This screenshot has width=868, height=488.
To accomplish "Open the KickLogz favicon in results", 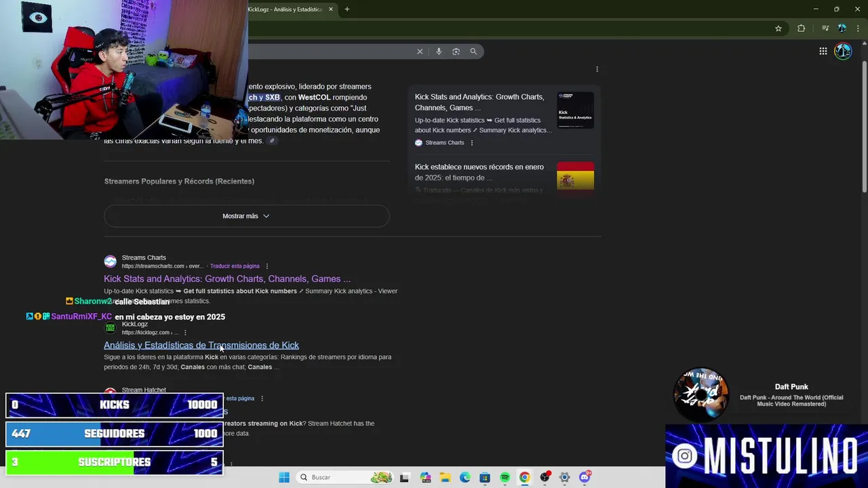I will coord(110,328).
